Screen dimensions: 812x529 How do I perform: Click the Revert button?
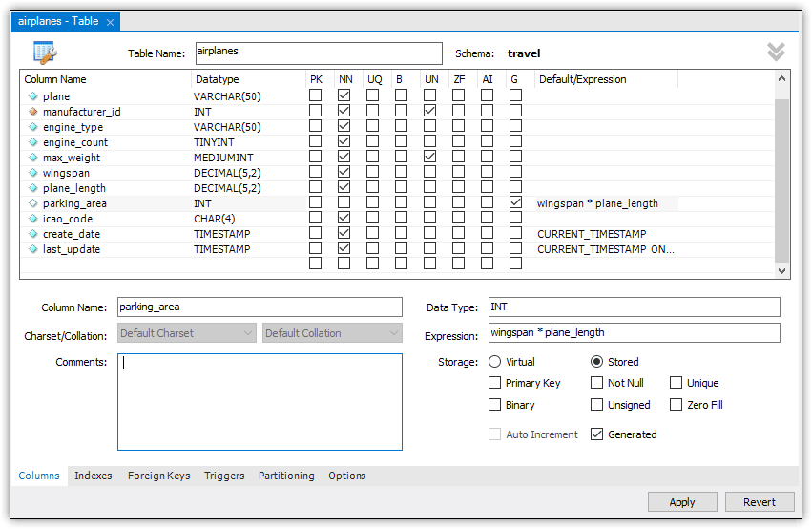pos(760,502)
